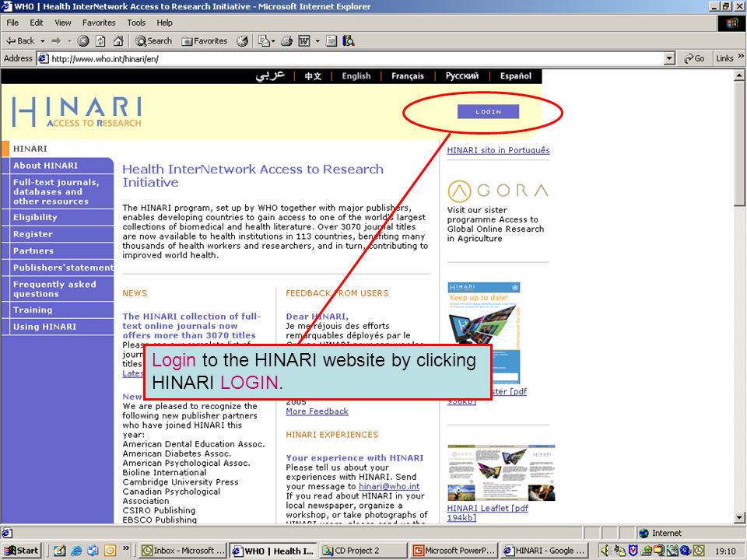Stop page loading with the Stop icon
Screen dimensions: 747x560
pyautogui.click(x=83, y=41)
